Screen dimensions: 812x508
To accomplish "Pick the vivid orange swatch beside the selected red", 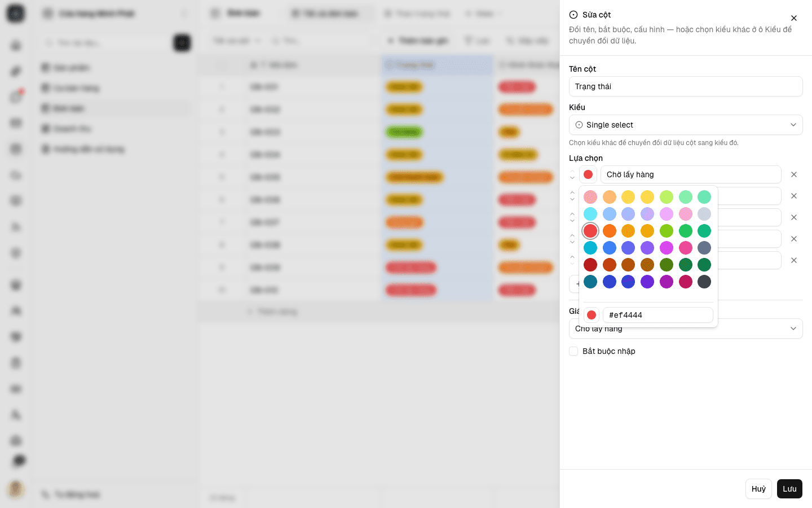I will [x=610, y=231].
